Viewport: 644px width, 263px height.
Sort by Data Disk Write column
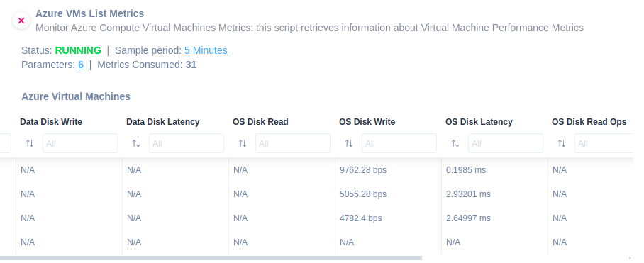pyautogui.click(x=30, y=143)
